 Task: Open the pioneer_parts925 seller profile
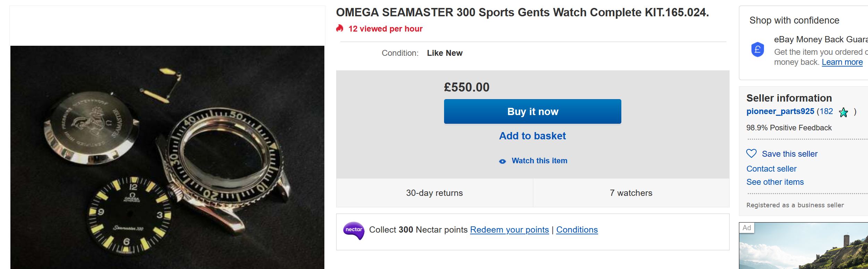780,112
